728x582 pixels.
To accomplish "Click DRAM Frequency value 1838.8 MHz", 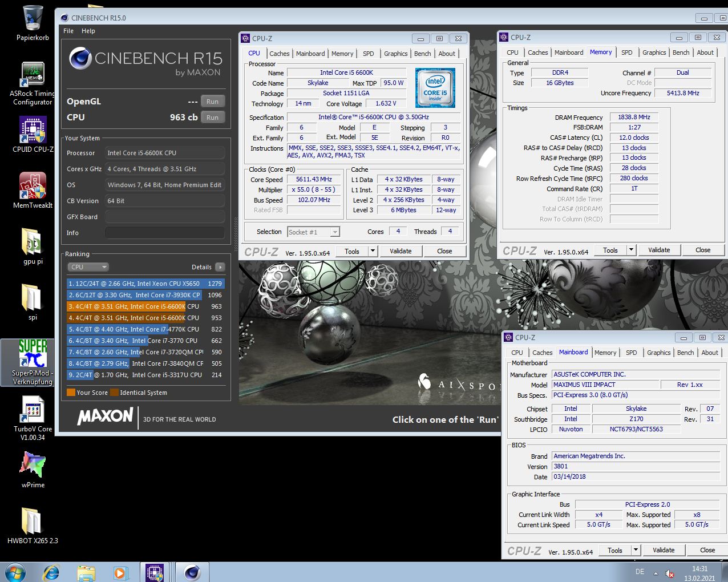I will click(x=634, y=117).
